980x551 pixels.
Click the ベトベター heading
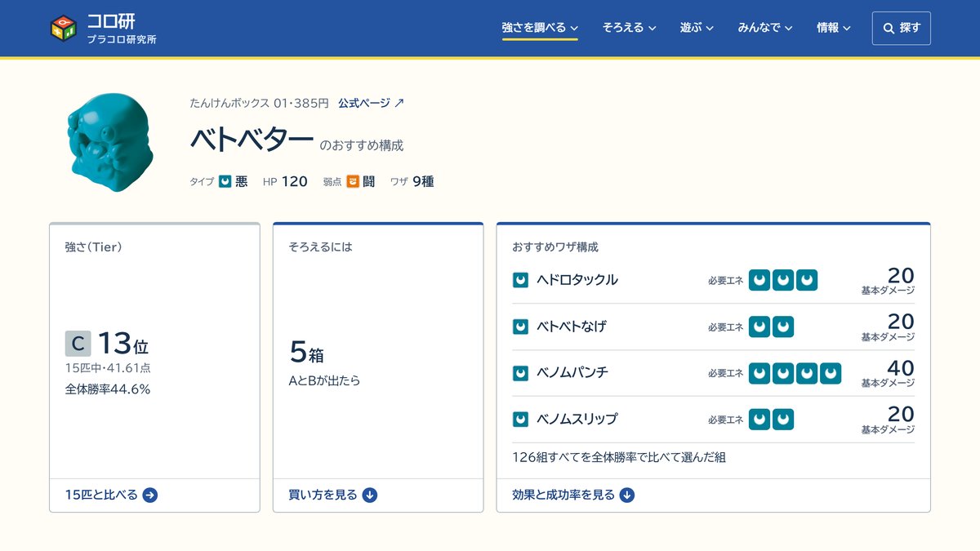(x=252, y=140)
